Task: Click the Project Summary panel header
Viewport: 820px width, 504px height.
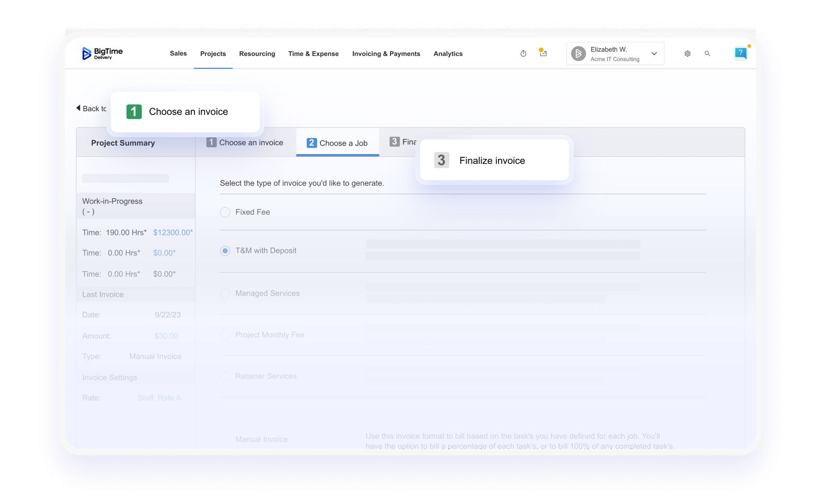Action: coord(123,143)
